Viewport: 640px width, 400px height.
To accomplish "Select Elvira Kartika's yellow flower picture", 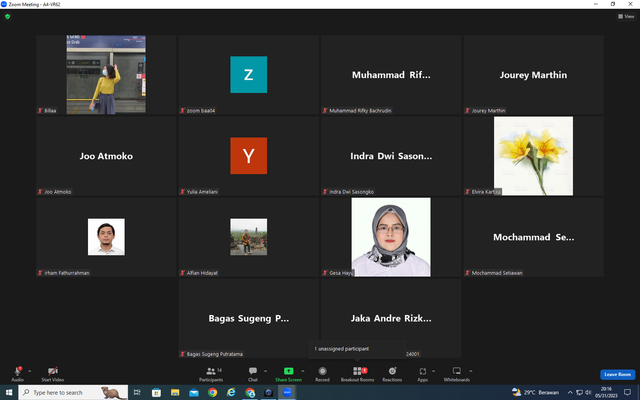I will tap(533, 156).
